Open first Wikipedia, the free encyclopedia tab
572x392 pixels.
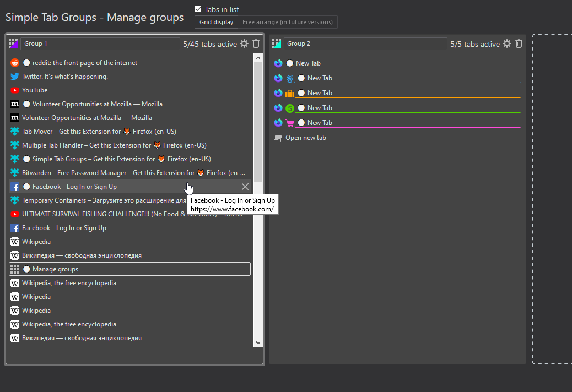tap(130, 283)
